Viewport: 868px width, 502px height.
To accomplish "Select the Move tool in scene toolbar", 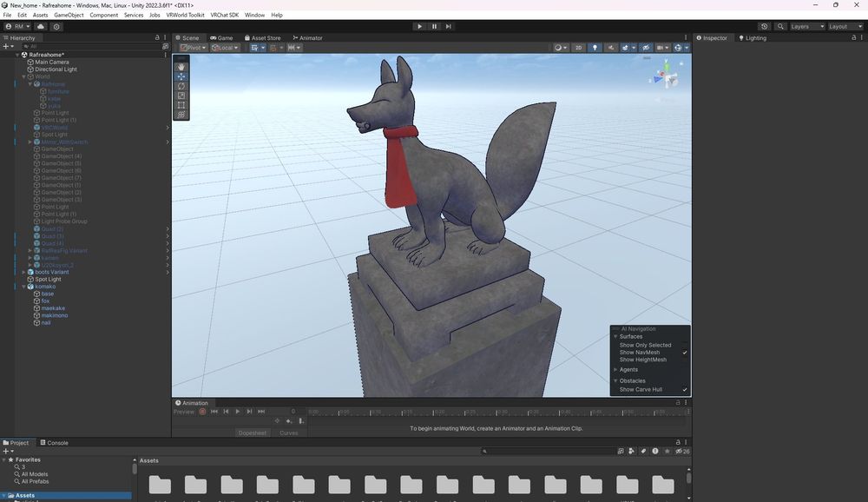I will [x=181, y=76].
